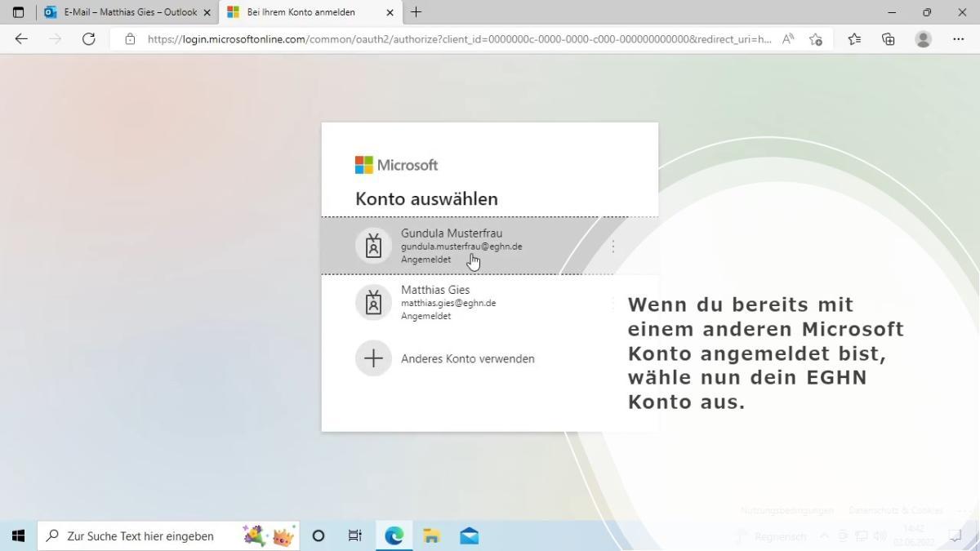Click the browser back arrow
The image size is (980, 551).
21,39
